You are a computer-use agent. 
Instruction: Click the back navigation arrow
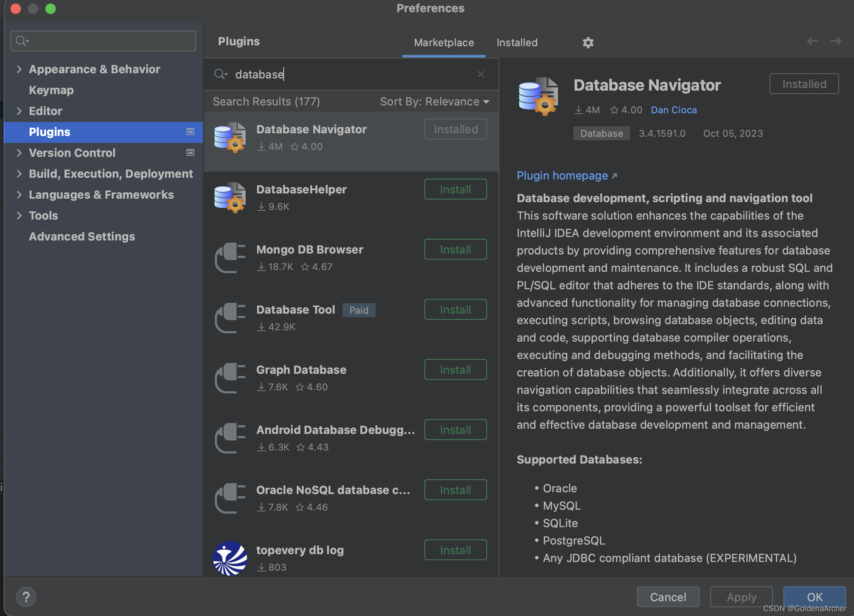[x=812, y=41]
